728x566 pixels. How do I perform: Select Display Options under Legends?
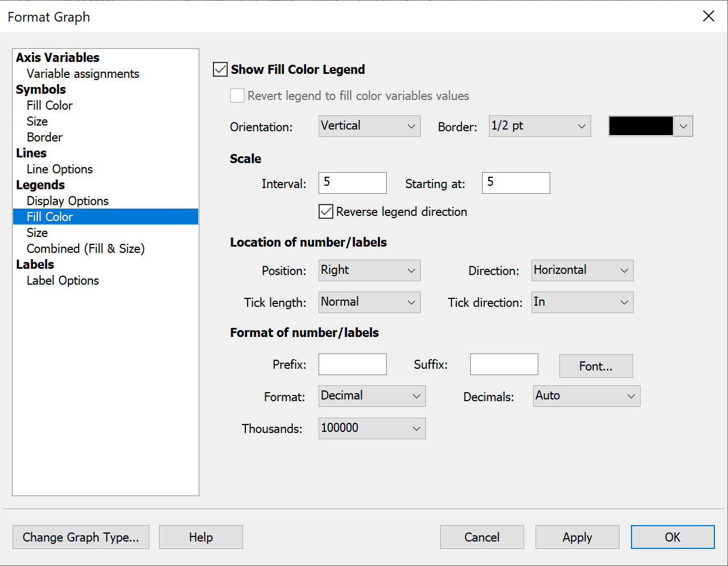pos(67,201)
